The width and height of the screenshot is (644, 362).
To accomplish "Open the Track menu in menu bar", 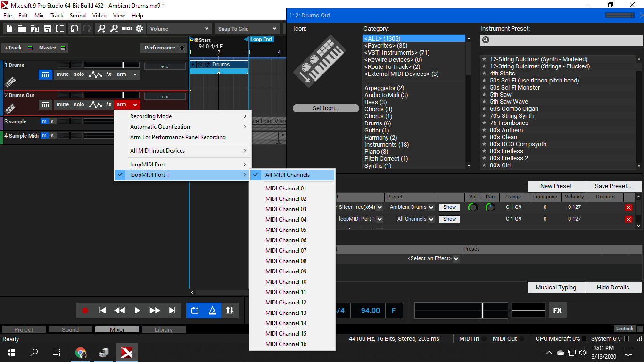I will [x=57, y=16].
